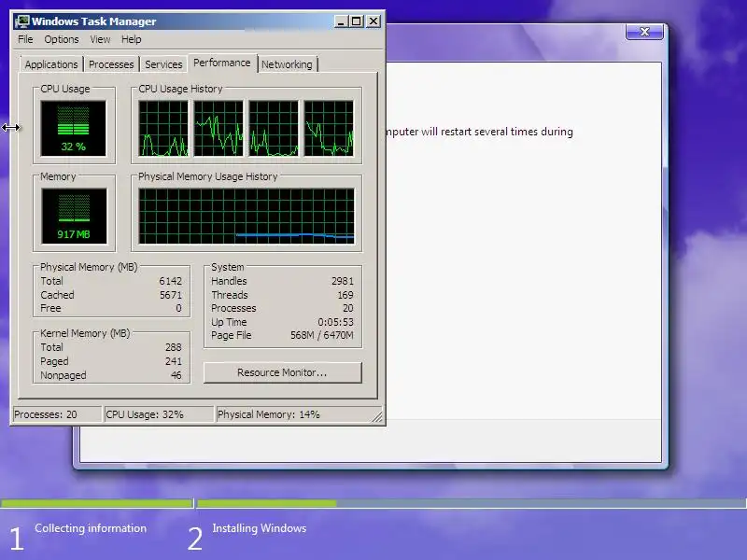
Task: Click the status bar 'Processes: 20' entry
Action: click(57, 414)
